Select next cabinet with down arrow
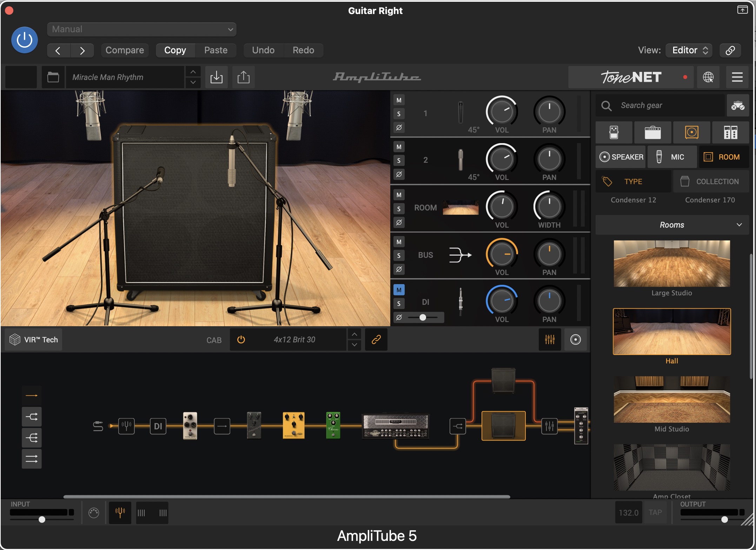756x550 pixels. [x=354, y=345]
